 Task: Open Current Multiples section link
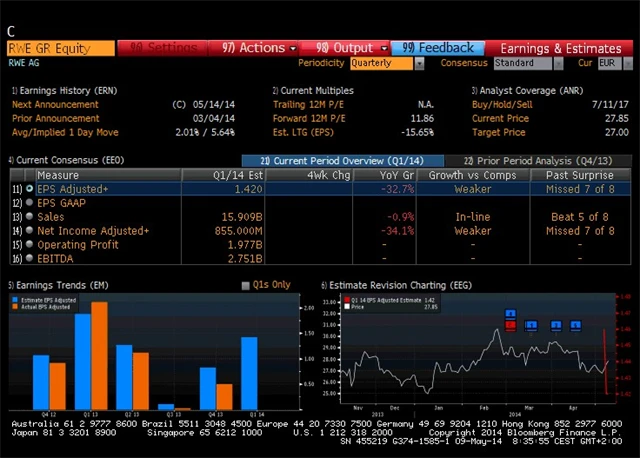(313, 91)
